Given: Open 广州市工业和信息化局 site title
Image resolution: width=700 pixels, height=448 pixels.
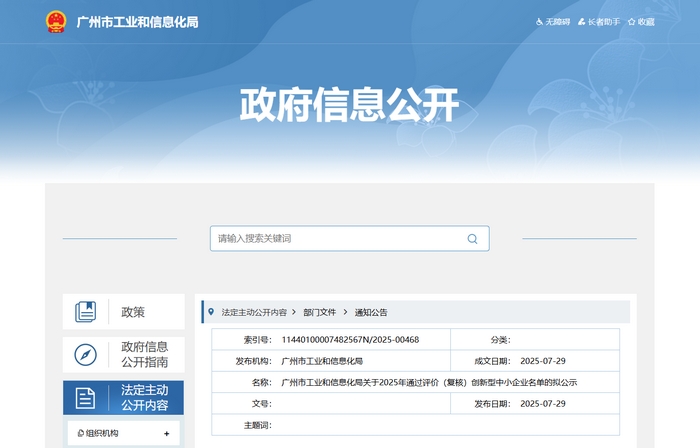Looking at the screenshot, I should (138, 22).
